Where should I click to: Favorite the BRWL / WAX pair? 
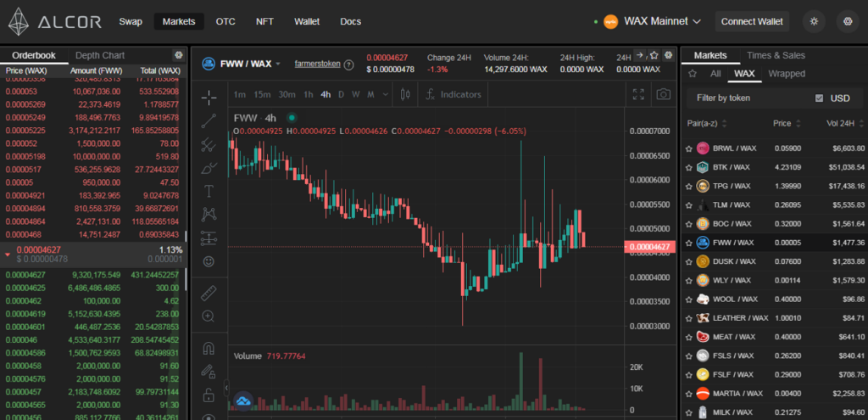pyautogui.click(x=688, y=148)
